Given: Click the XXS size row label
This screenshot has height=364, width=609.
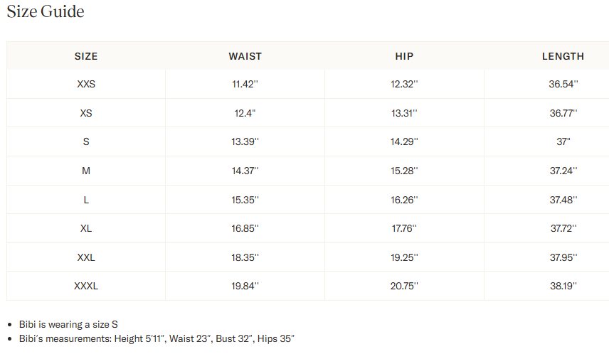Looking at the screenshot, I should click(86, 84).
